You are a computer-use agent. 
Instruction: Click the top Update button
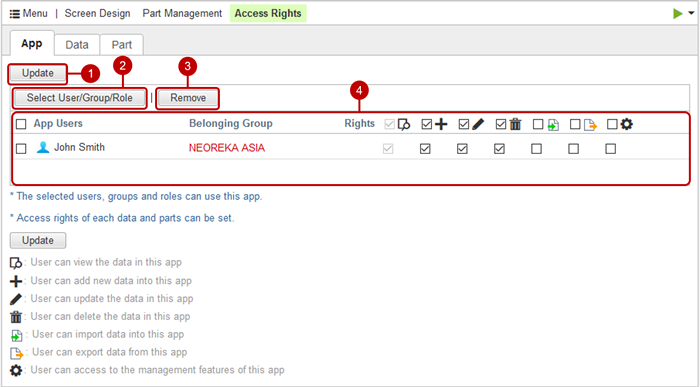click(38, 73)
